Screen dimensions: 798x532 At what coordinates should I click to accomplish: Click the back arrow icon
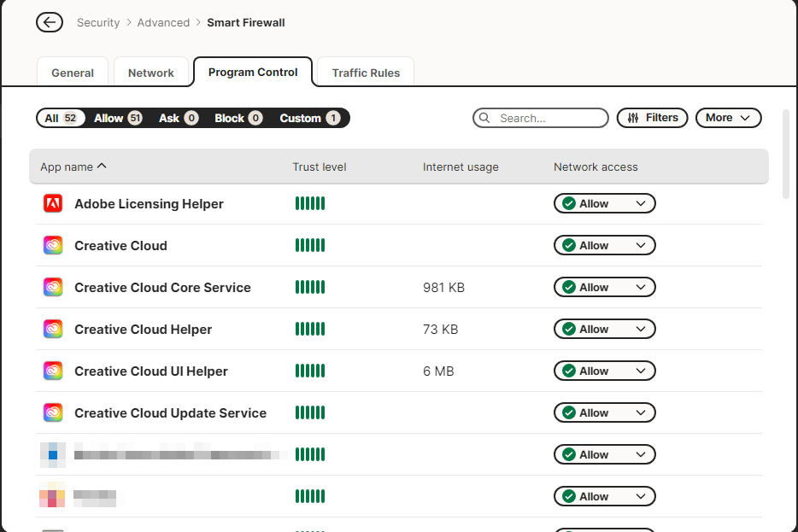coord(50,23)
